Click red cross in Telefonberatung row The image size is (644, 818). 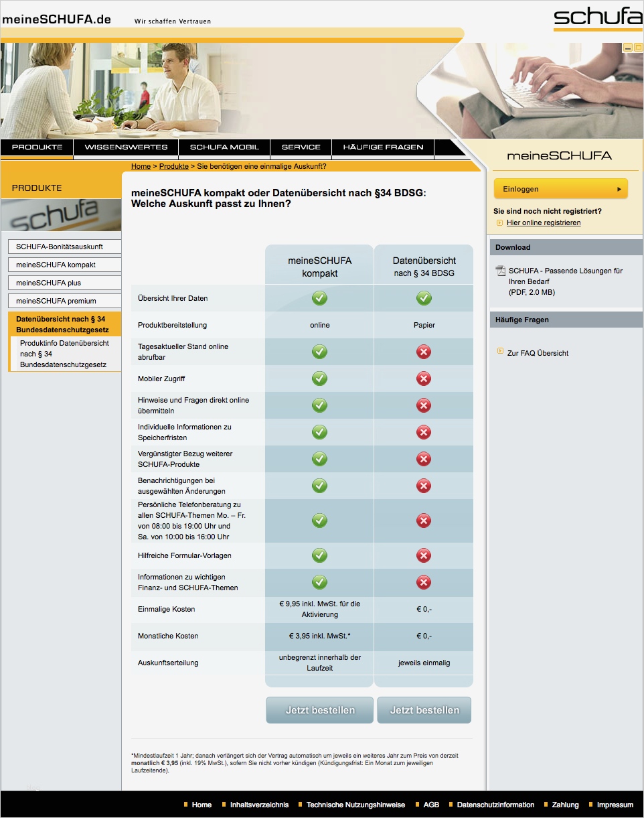click(424, 521)
